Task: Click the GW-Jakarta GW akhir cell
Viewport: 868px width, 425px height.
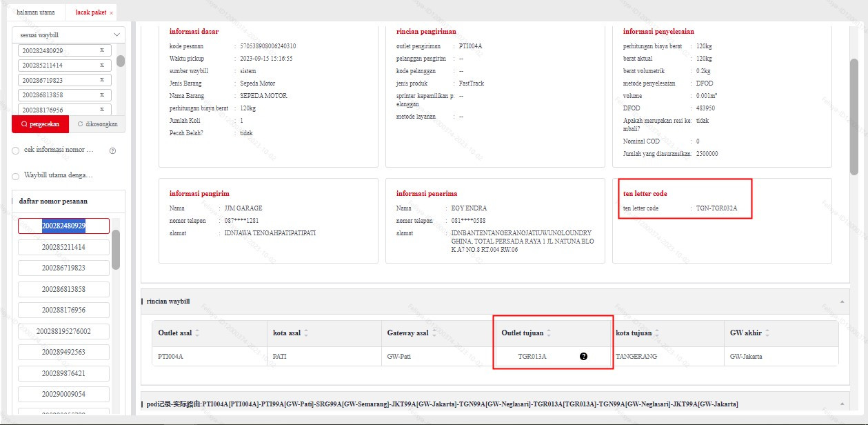Action: tap(747, 357)
